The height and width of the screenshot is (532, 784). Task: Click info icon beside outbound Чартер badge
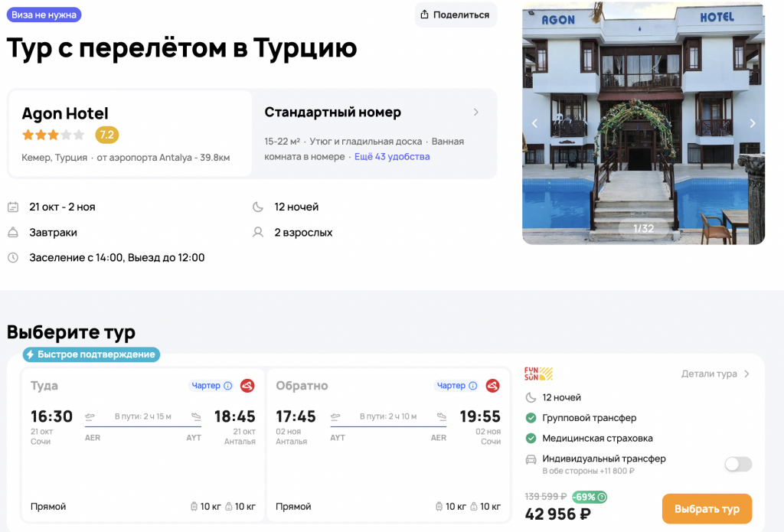pos(227,386)
